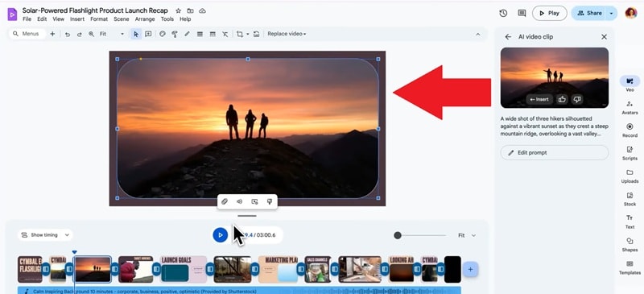Open the Stock sidebar tab
The image size is (644, 294).
click(x=630, y=199)
